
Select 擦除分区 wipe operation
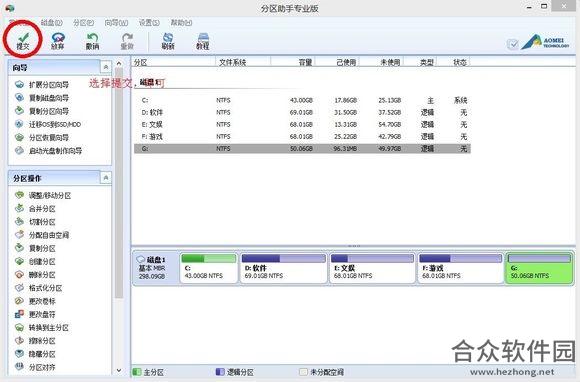(35, 341)
